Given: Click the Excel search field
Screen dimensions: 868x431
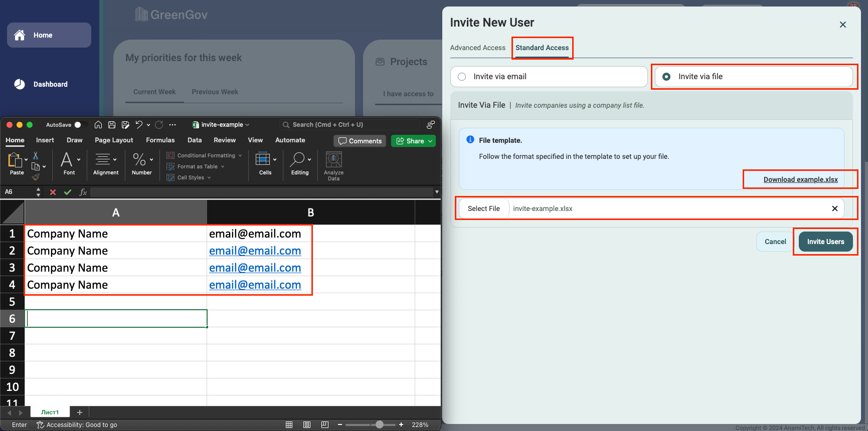Looking at the screenshot, I should tap(349, 125).
